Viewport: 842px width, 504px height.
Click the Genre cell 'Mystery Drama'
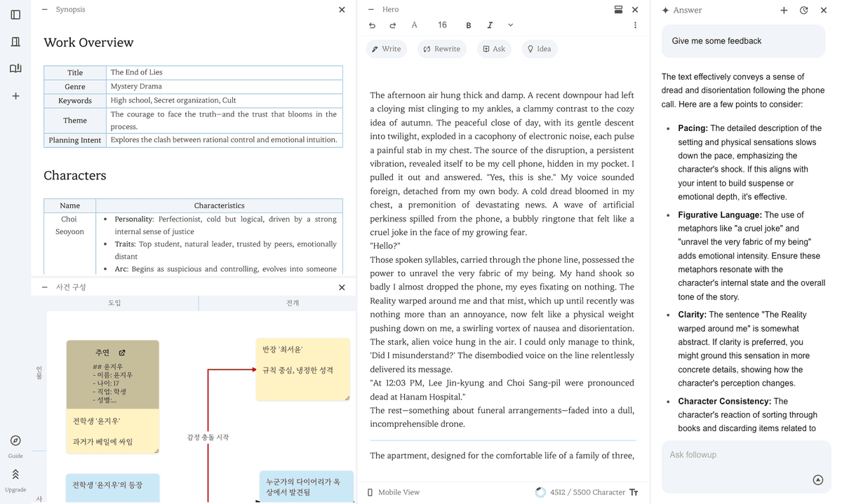tap(225, 86)
